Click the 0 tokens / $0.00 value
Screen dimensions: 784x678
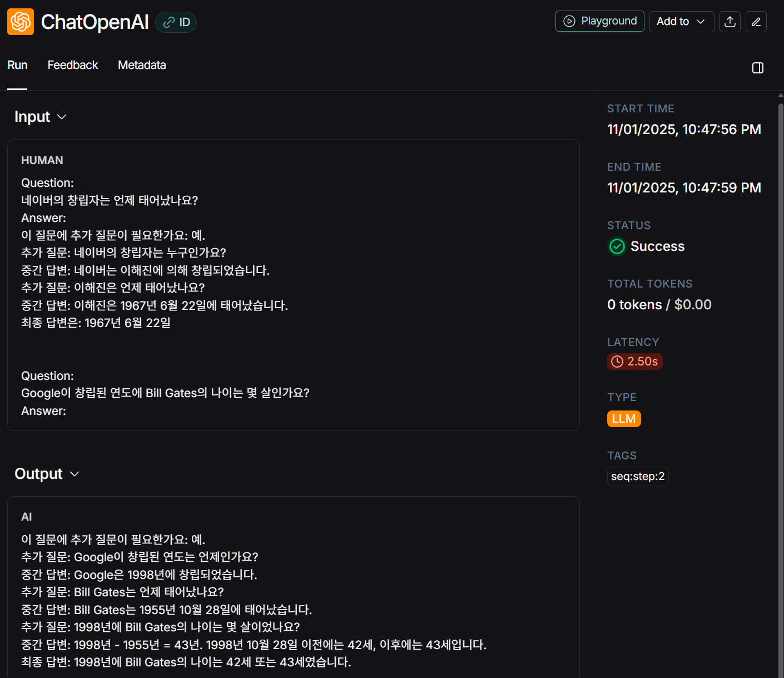(x=659, y=305)
